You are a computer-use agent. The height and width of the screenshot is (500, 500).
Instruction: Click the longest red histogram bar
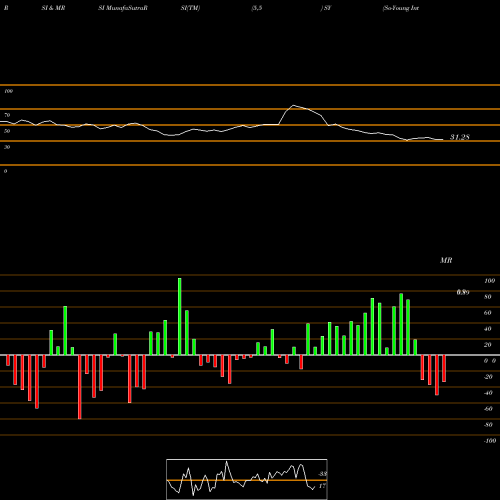[x=80, y=387]
